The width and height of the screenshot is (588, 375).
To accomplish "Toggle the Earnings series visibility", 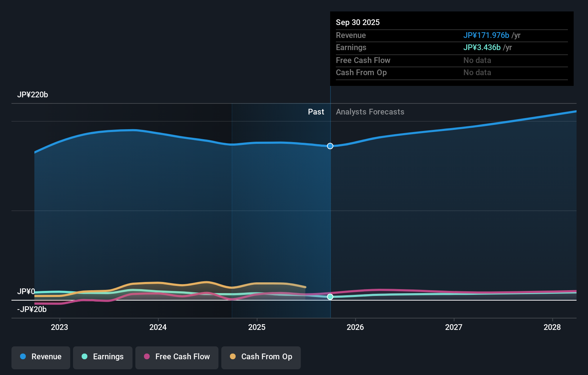I will pyautogui.click(x=103, y=357).
